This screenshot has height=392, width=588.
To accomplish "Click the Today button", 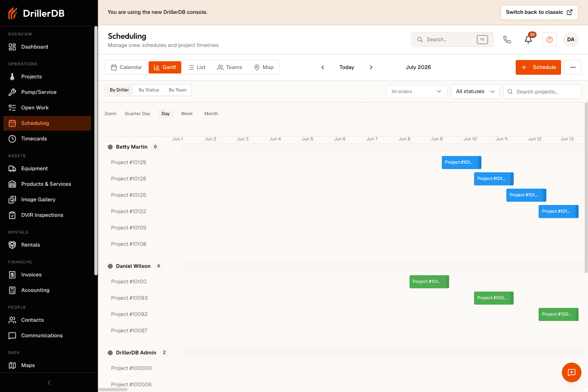I will pos(347,67).
